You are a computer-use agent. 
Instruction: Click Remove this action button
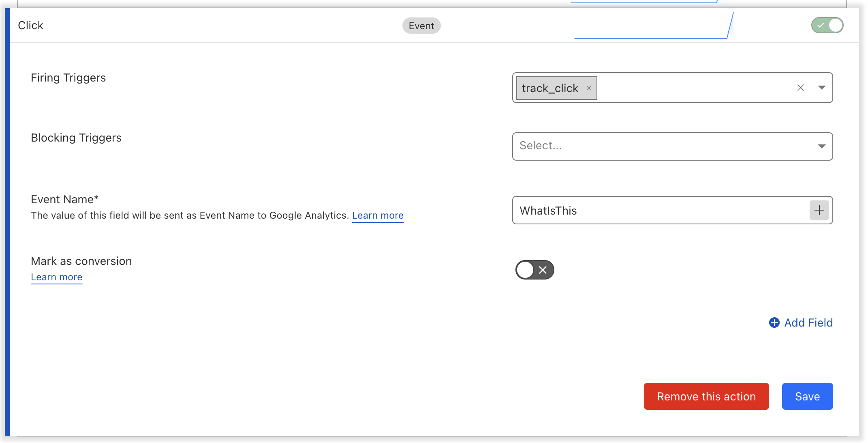tap(706, 396)
